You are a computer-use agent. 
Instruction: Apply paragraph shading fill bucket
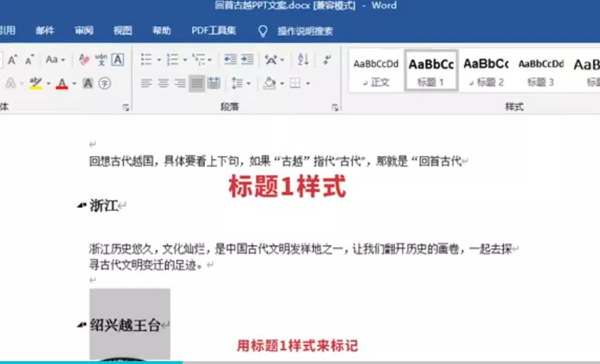(270, 83)
